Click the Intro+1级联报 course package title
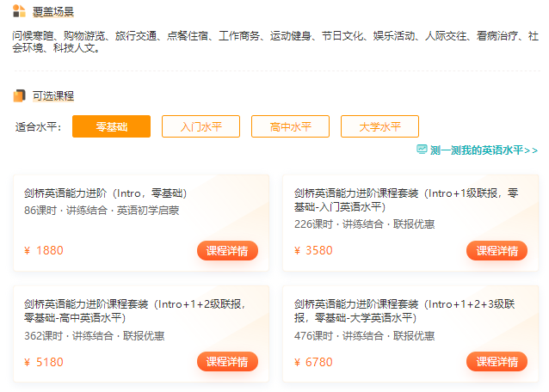 [x=405, y=199]
